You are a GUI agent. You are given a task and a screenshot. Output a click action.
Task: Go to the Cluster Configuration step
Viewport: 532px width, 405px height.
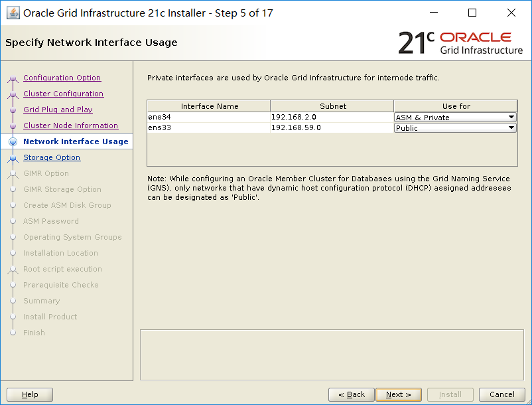pos(64,94)
